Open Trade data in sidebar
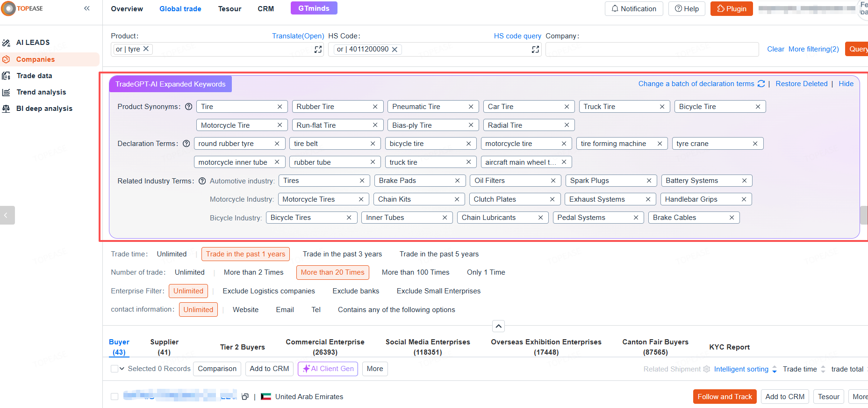 pyautogui.click(x=34, y=76)
